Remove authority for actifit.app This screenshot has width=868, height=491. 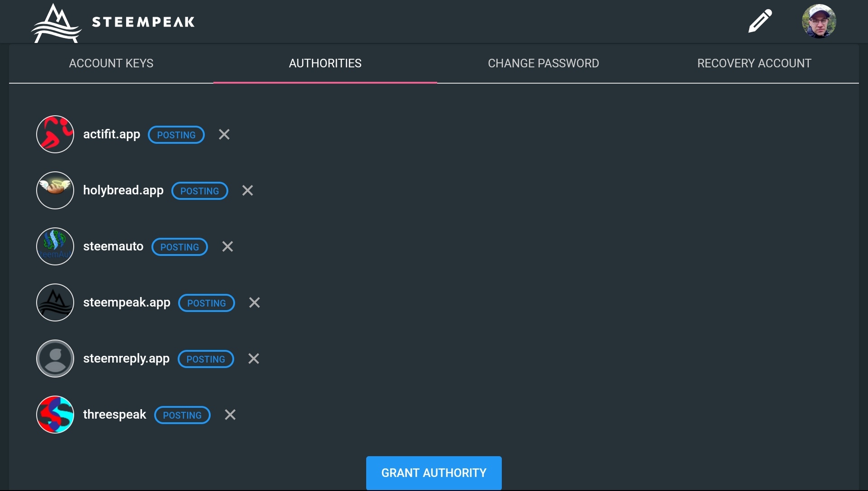224,134
